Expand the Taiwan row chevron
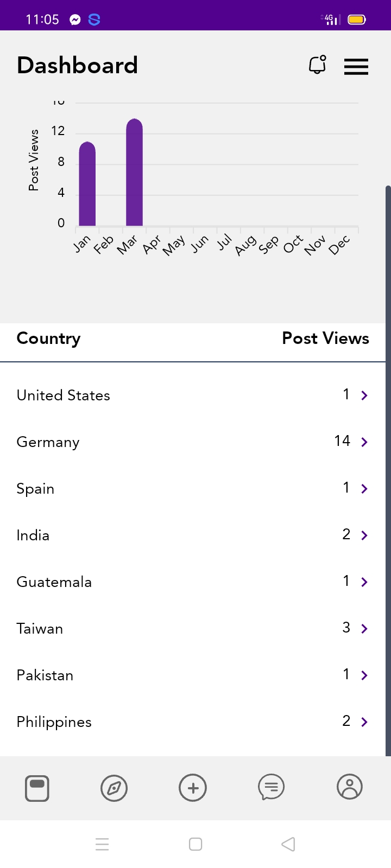Image resolution: width=391 pixels, height=868 pixels. [x=364, y=629]
